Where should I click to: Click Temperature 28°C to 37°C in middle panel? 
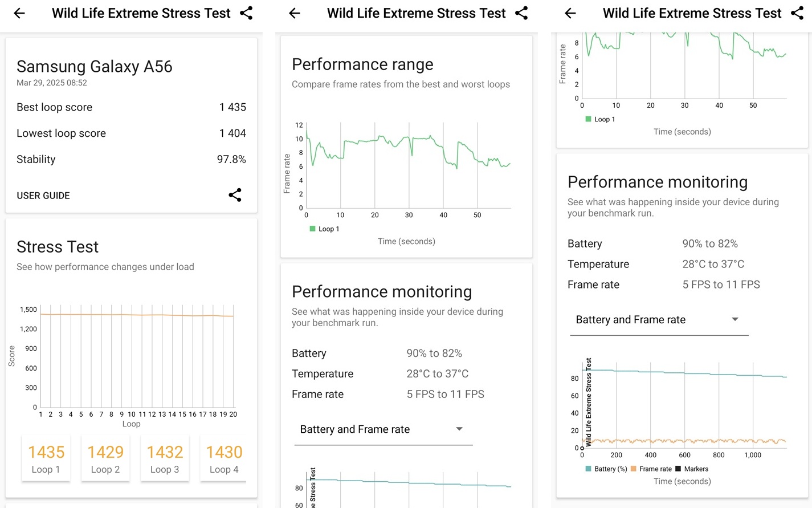coord(380,374)
